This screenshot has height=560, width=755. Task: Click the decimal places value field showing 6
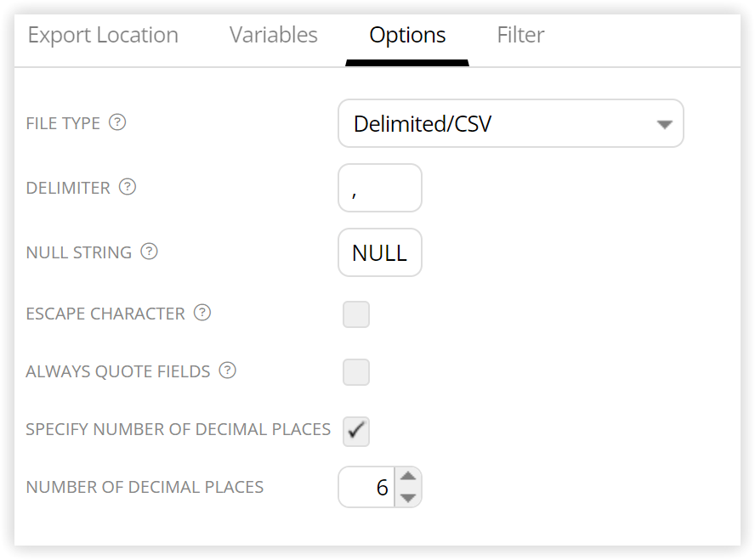(367, 487)
